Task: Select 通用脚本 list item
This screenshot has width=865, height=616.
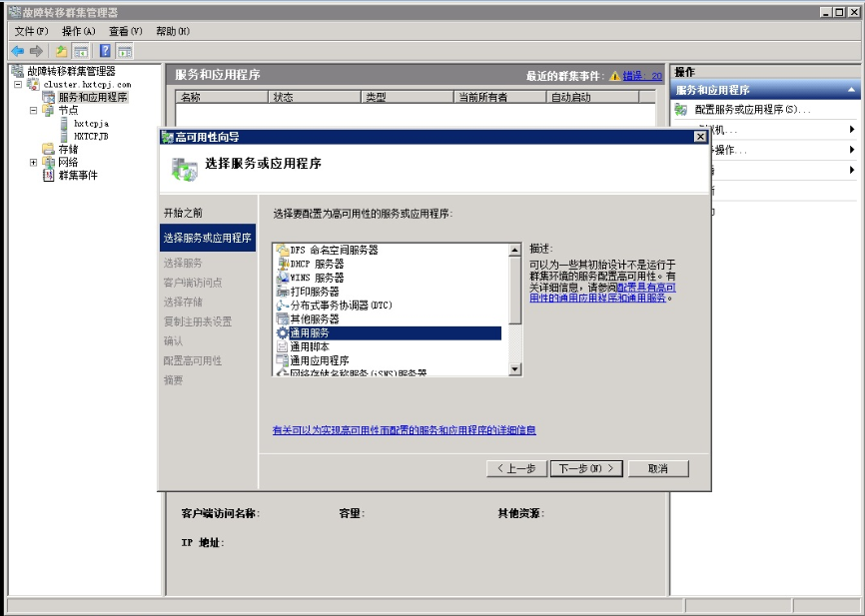Action: point(309,346)
